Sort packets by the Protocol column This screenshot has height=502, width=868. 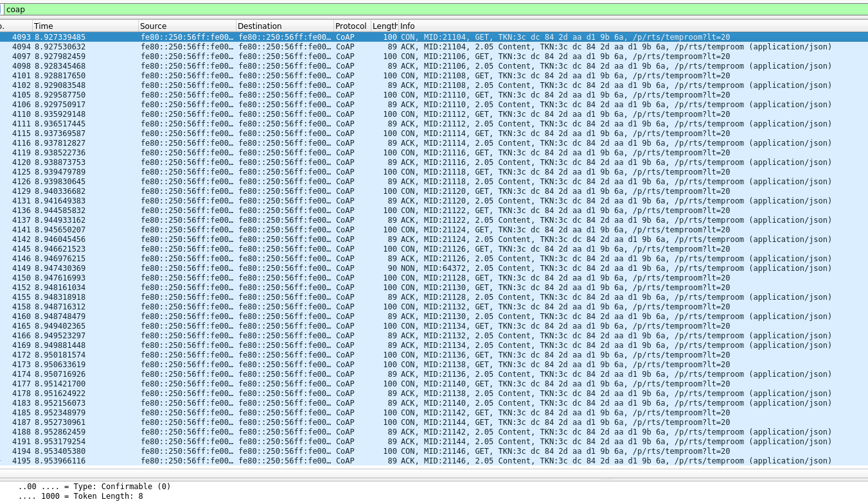coord(350,26)
